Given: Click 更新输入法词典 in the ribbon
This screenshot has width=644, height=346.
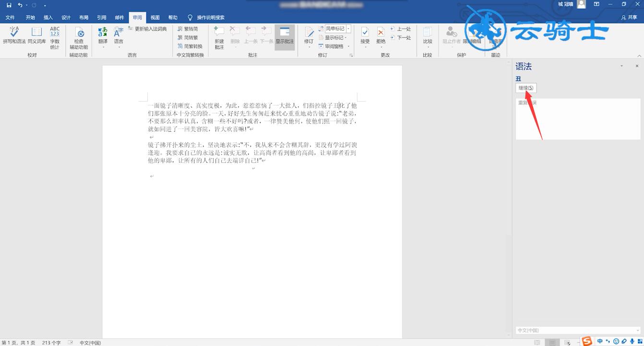Looking at the screenshot, I should coord(148,29).
